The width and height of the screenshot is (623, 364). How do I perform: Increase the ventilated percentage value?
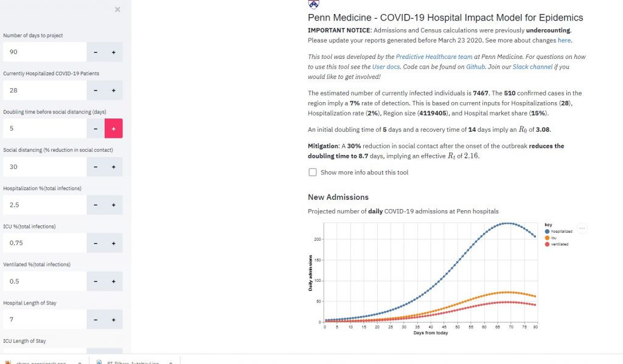113,281
